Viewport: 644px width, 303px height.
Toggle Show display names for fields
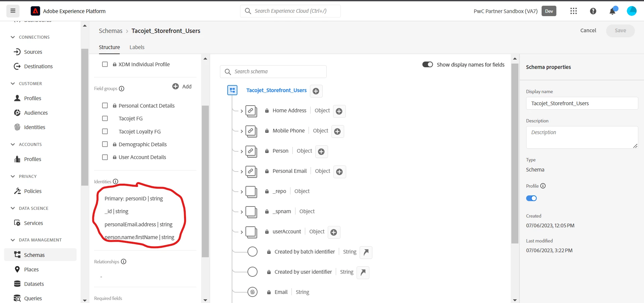tap(428, 65)
